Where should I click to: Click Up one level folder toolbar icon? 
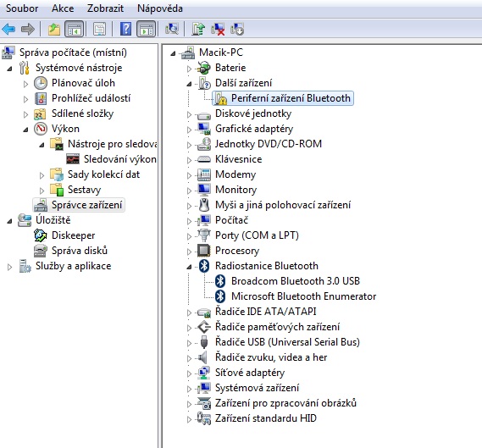[x=54, y=30]
